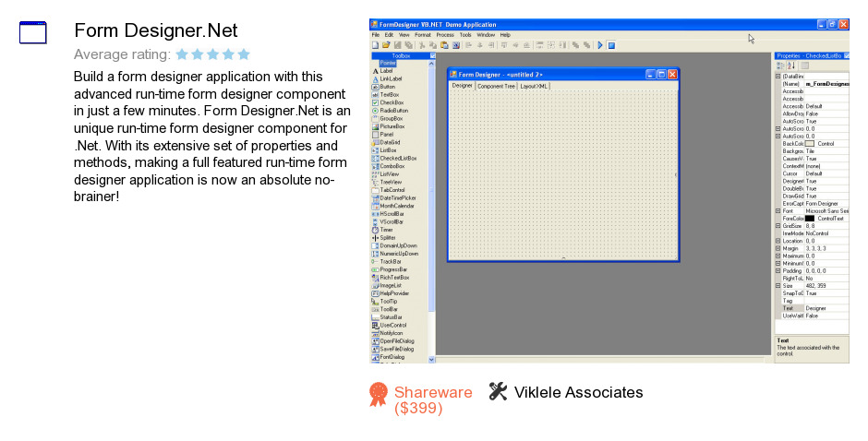Click the Text property value Designer

click(826, 308)
